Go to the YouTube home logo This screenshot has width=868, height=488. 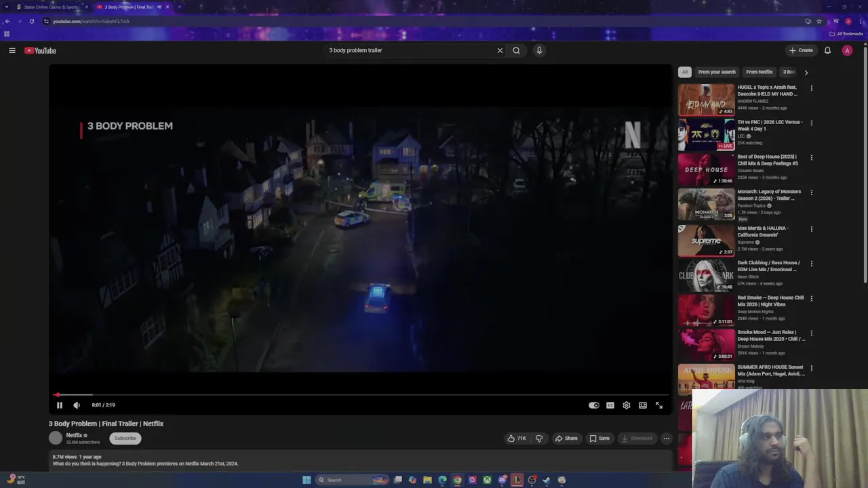[40, 51]
